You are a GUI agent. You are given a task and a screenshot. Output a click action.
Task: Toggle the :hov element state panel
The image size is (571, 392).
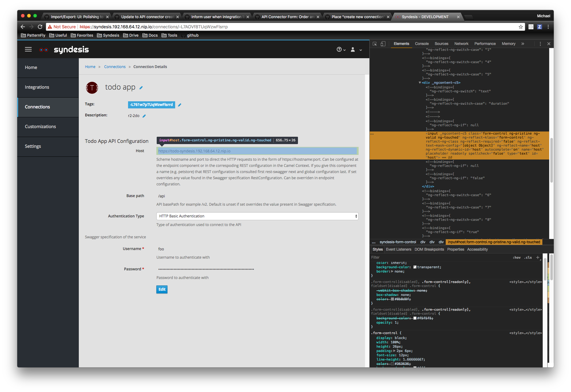click(x=517, y=257)
